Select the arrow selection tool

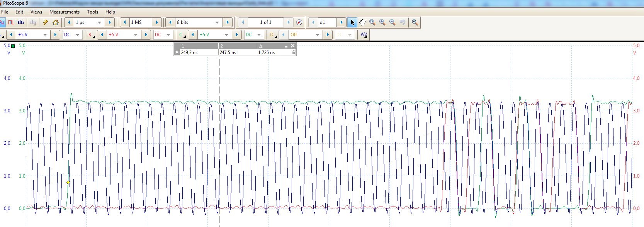352,22
